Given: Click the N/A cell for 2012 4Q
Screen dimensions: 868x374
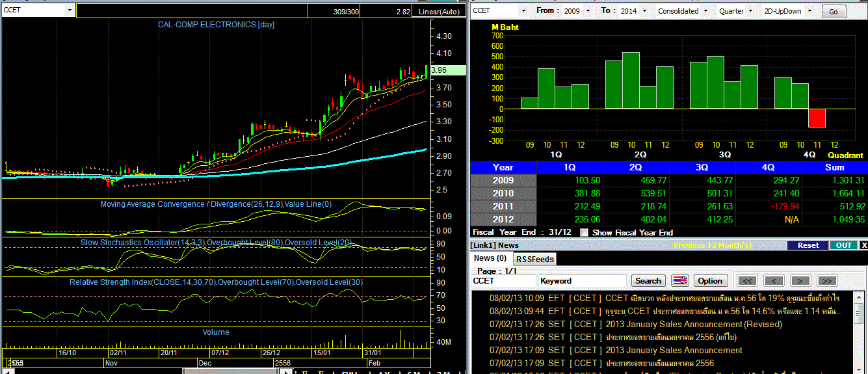Looking at the screenshot, I should (768, 219).
